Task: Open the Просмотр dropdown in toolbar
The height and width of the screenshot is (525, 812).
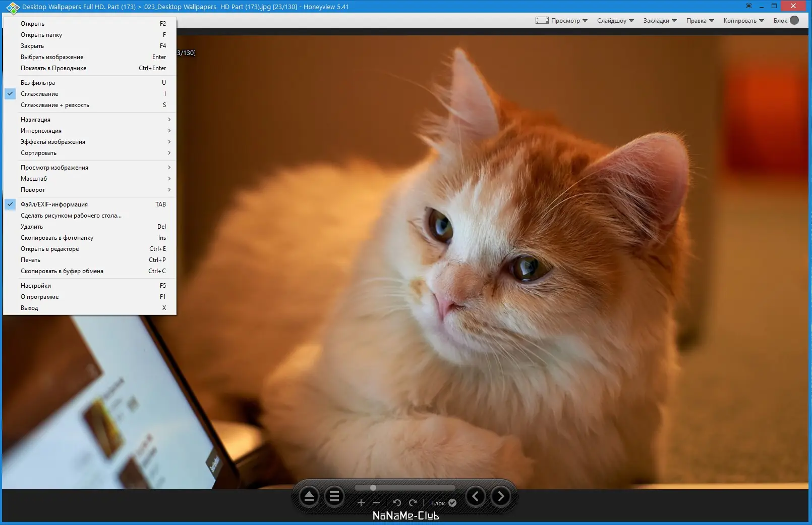Action: [569, 21]
